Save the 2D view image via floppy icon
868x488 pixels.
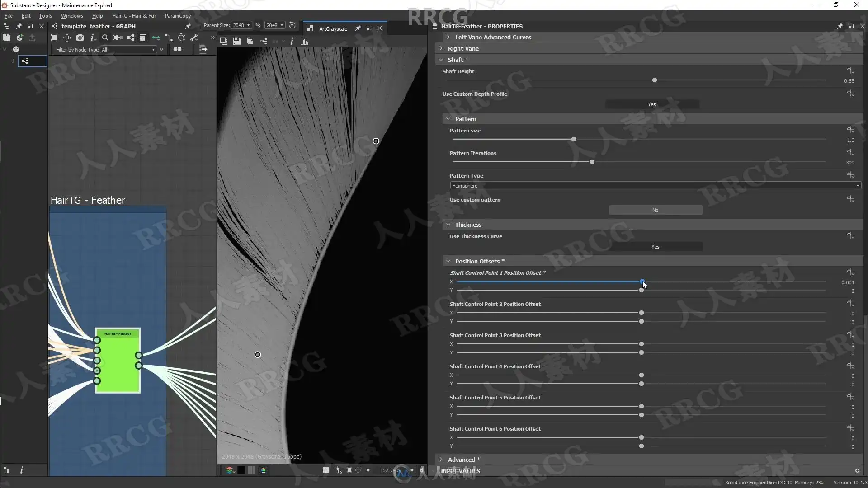click(236, 41)
